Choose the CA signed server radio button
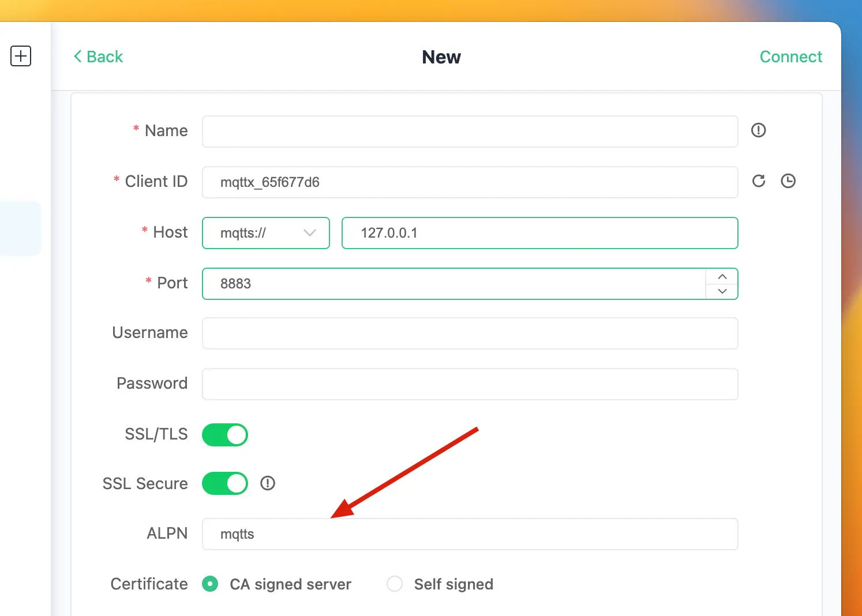Screen dimensions: 862x616 tap(211, 584)
